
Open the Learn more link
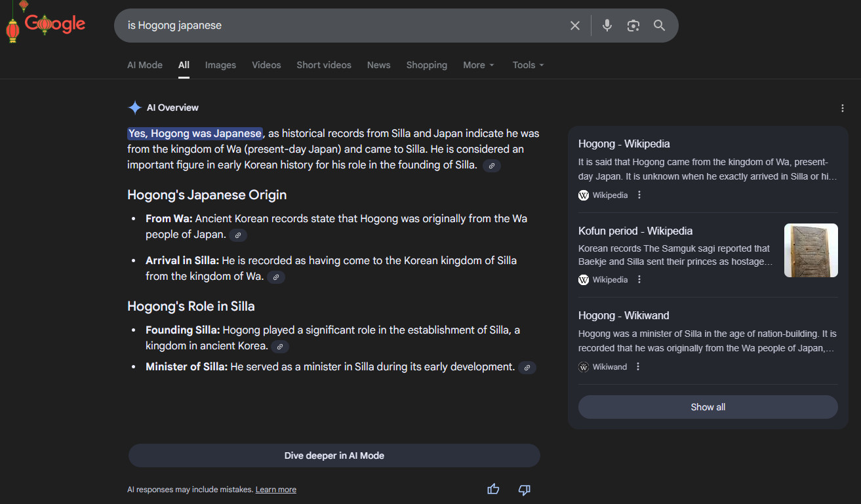276,490
